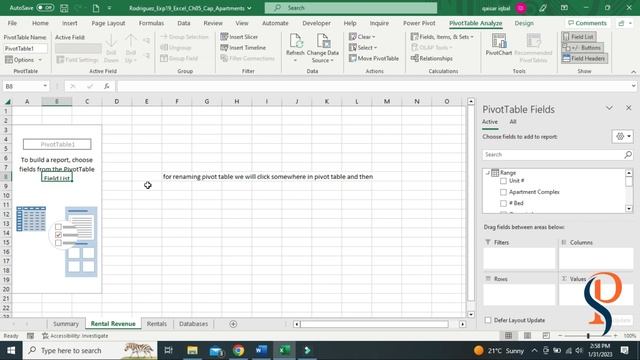Open Chrome from the taskbar
Viewport: 640px width, 360px height.
pyautogui.click(x=238, y=350)
